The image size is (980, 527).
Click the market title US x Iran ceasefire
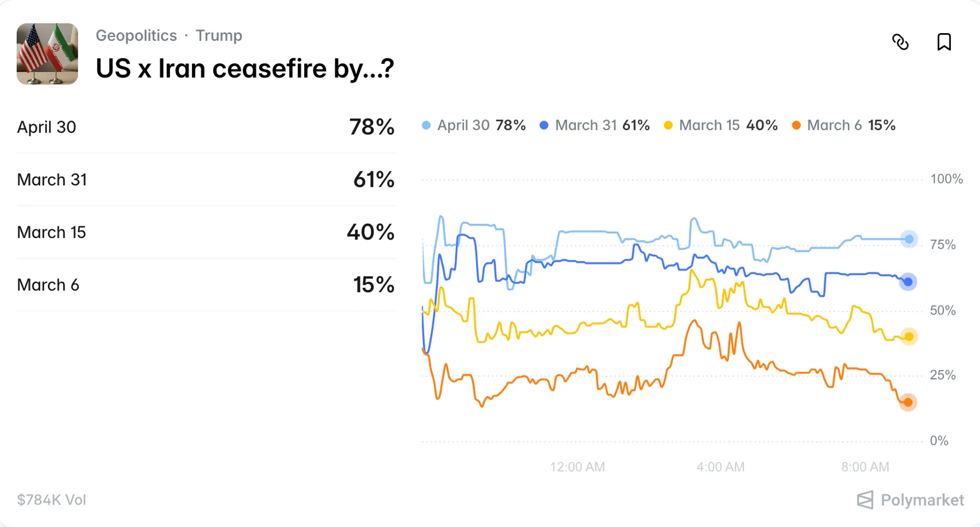point(245,68)
